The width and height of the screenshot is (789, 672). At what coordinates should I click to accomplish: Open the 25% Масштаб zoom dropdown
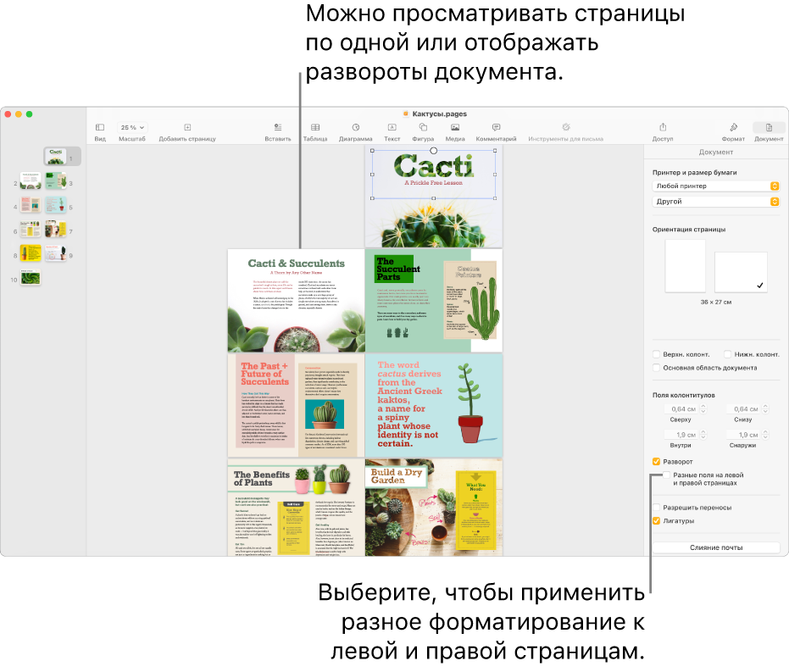click(132, 128)
